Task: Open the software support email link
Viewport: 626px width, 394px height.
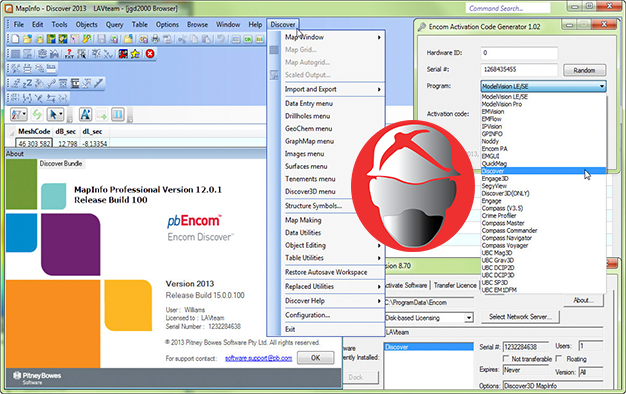Action: 258,358
